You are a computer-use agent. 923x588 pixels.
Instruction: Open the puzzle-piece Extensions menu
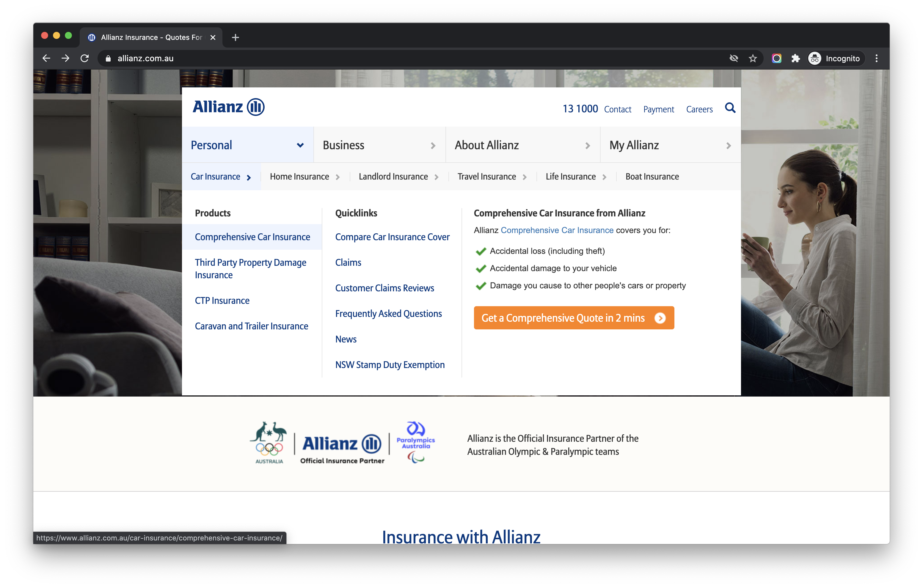click(796, 58)
